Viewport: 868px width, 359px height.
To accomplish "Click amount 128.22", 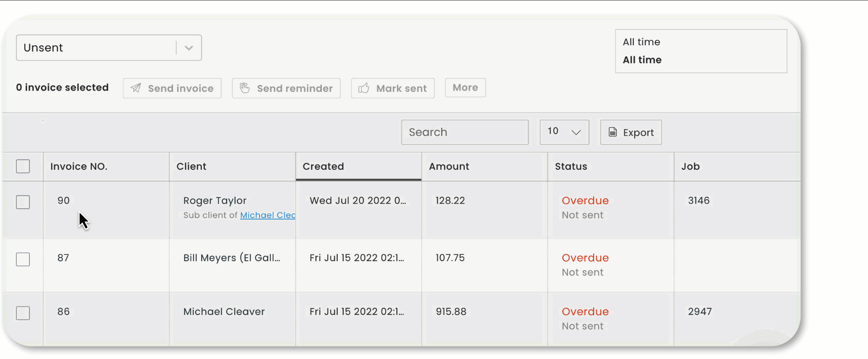I will [450, 201].
